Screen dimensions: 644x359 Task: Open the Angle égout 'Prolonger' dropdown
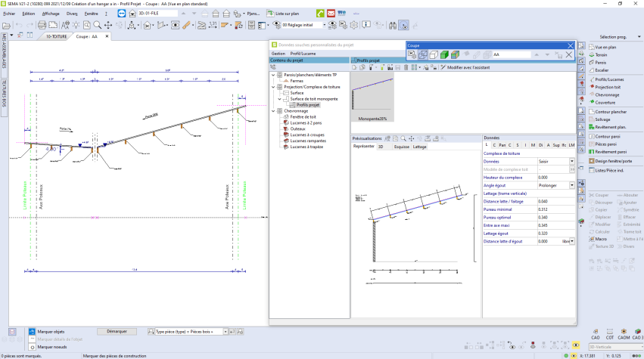pos(571,184)
